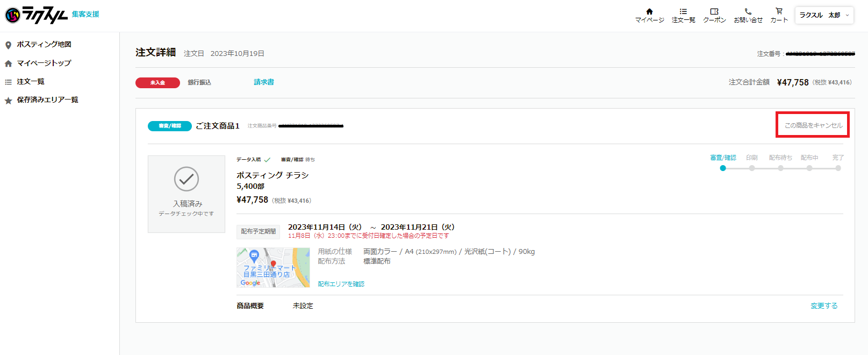This screenshot has height=355, width=868.
Task: Open 注文一覧 list icon in header
Action: [x=683, y=11]
